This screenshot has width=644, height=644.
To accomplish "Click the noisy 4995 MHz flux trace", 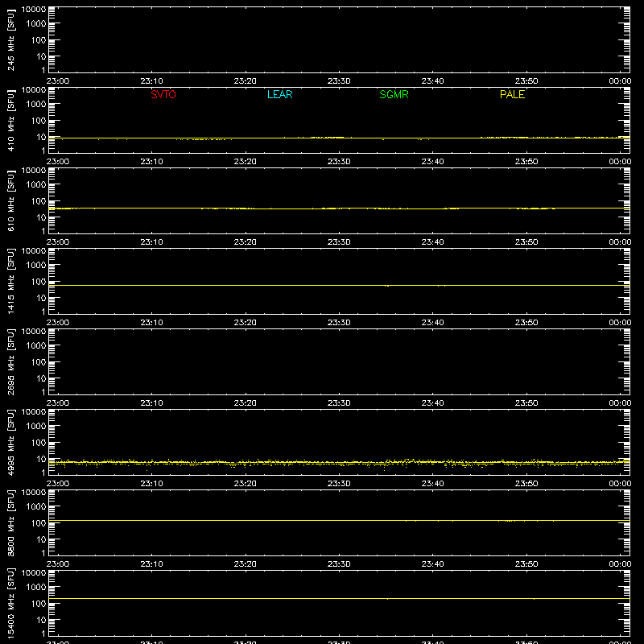I will click(x=339, y=462).
